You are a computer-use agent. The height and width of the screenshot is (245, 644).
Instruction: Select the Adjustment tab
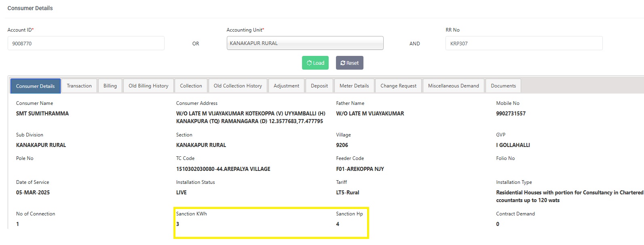coord(286,86)
